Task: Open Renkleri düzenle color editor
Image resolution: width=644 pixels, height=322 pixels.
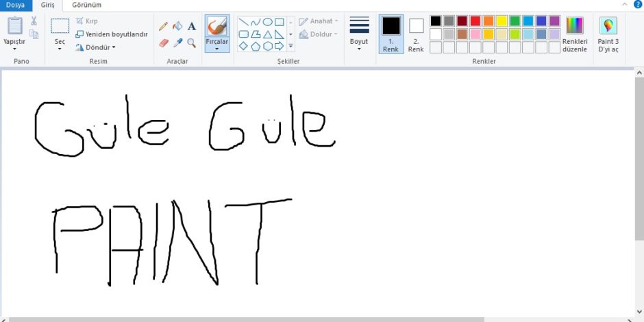Action: coord(575,34)
